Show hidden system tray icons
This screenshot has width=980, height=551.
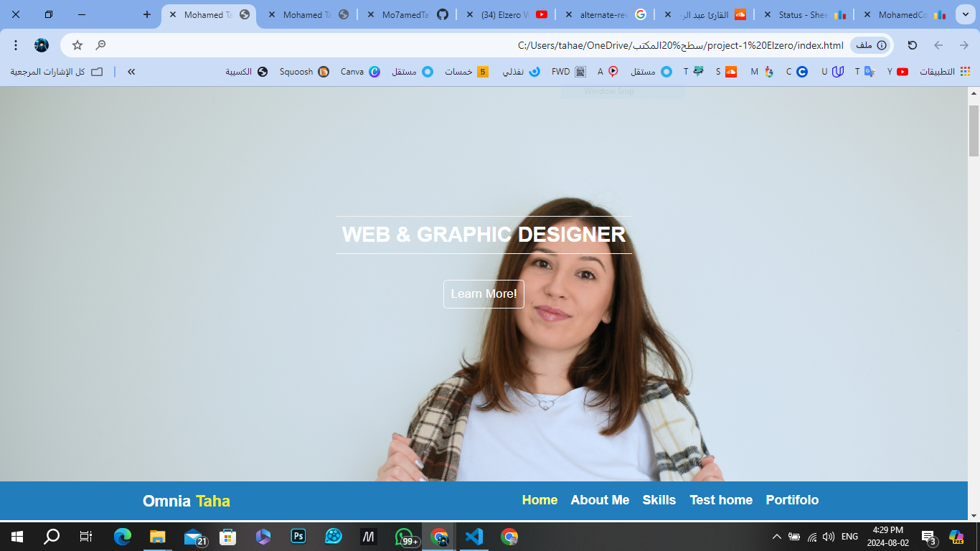tap(776, 537)
